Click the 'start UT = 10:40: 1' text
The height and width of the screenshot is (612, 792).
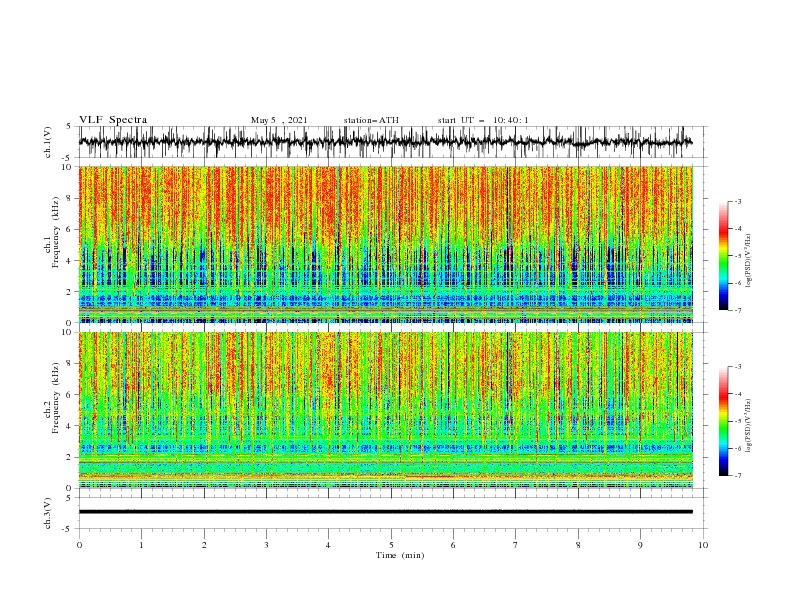point(483,120)
